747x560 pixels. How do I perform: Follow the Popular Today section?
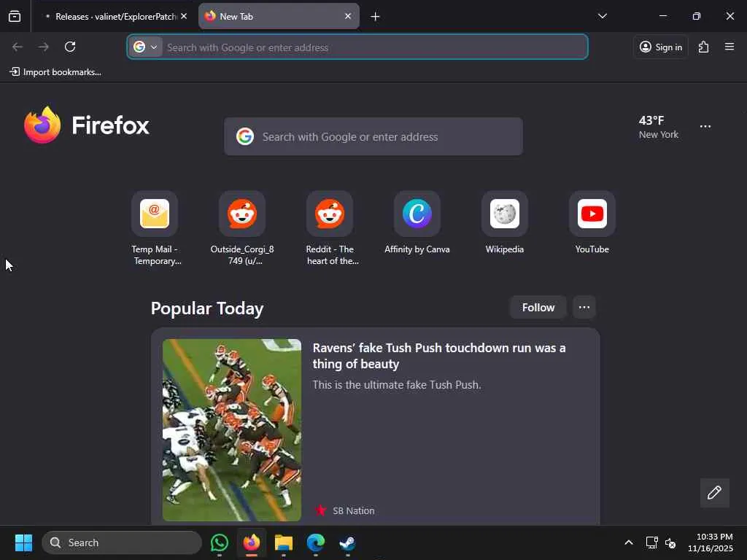(x=538, y=307)
